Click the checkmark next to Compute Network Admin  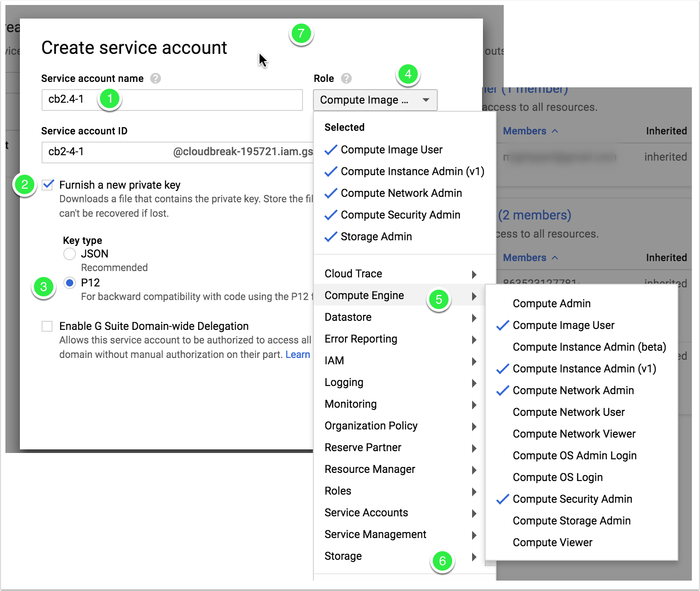[331, 193]
